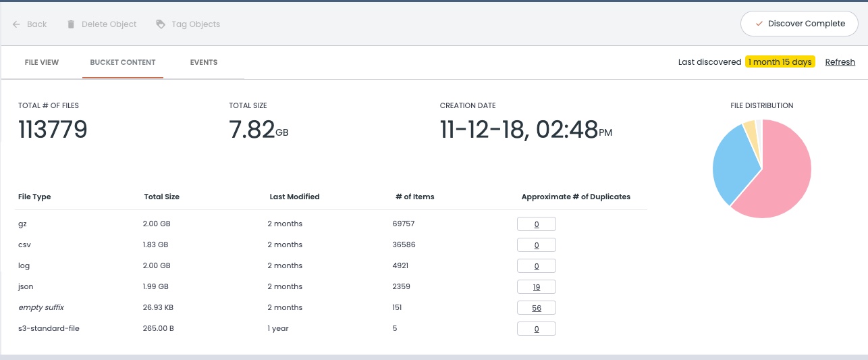
Task: Switch to the File View tab
Action: [42, 62]
